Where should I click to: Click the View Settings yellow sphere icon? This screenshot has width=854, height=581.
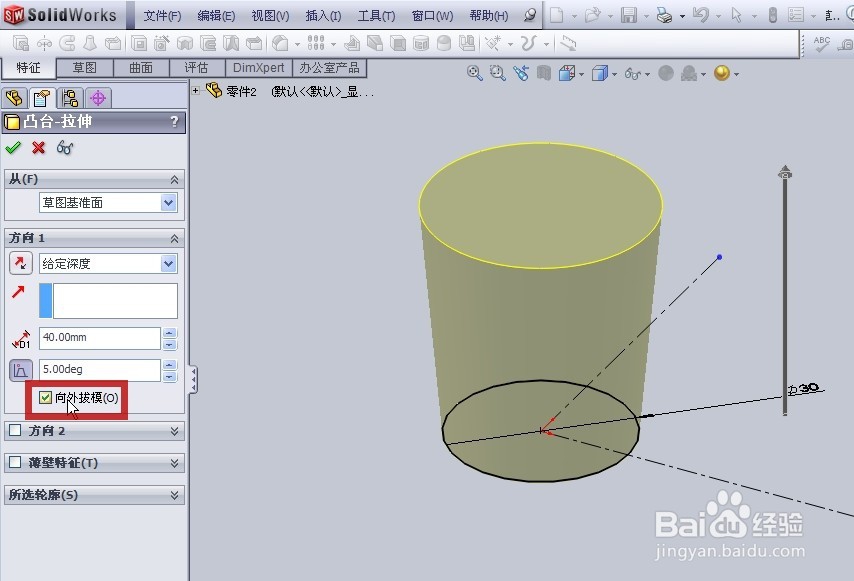(722, 73)
